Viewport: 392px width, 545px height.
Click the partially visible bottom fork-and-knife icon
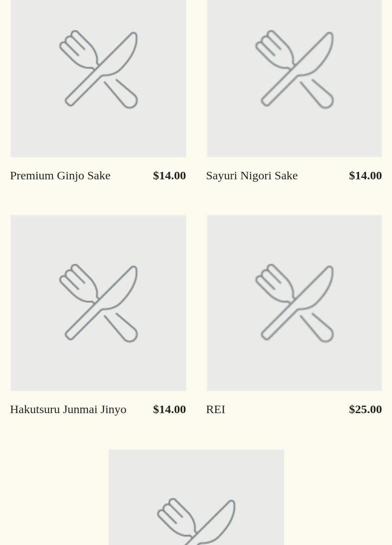[196, 522]
